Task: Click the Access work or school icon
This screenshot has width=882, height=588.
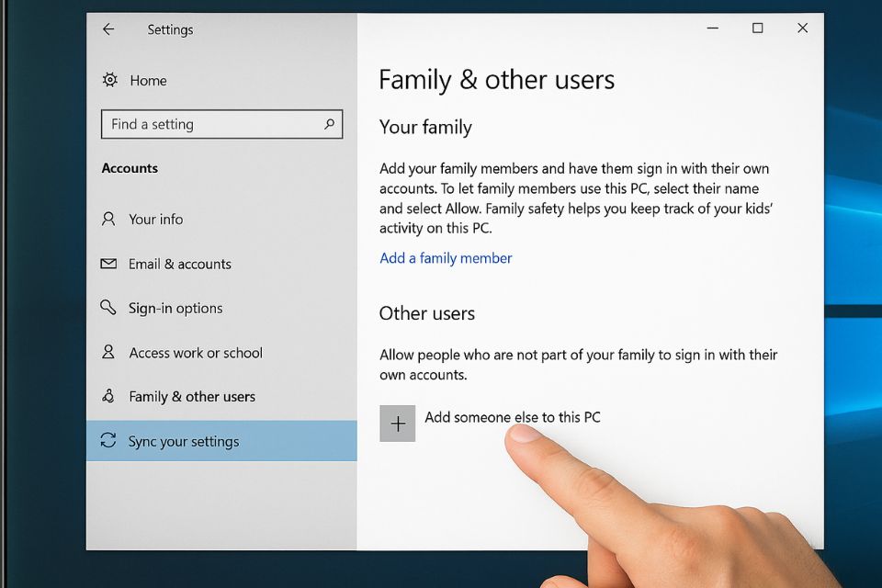Action: [109, 353]
